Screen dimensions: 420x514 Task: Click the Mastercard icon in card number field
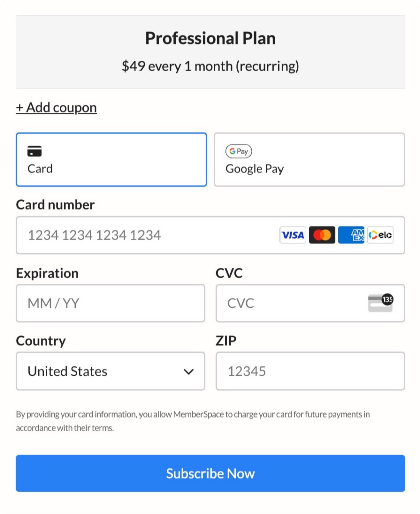click(x=322, y=235)
